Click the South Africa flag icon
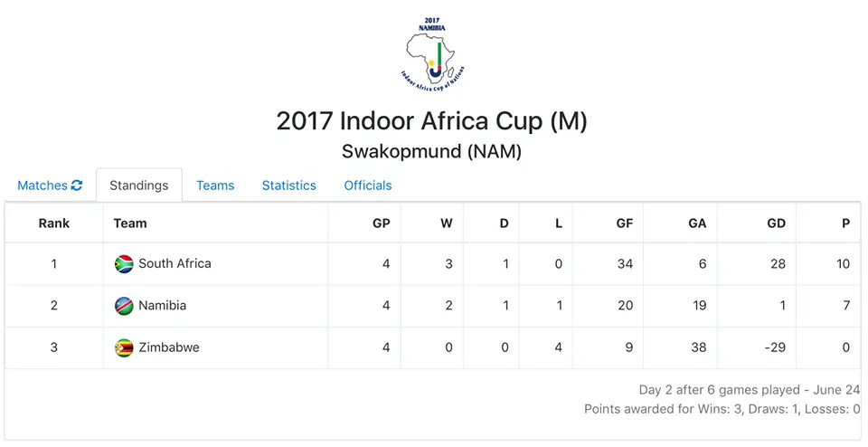 pyautogui.click(x=124, y=264)
